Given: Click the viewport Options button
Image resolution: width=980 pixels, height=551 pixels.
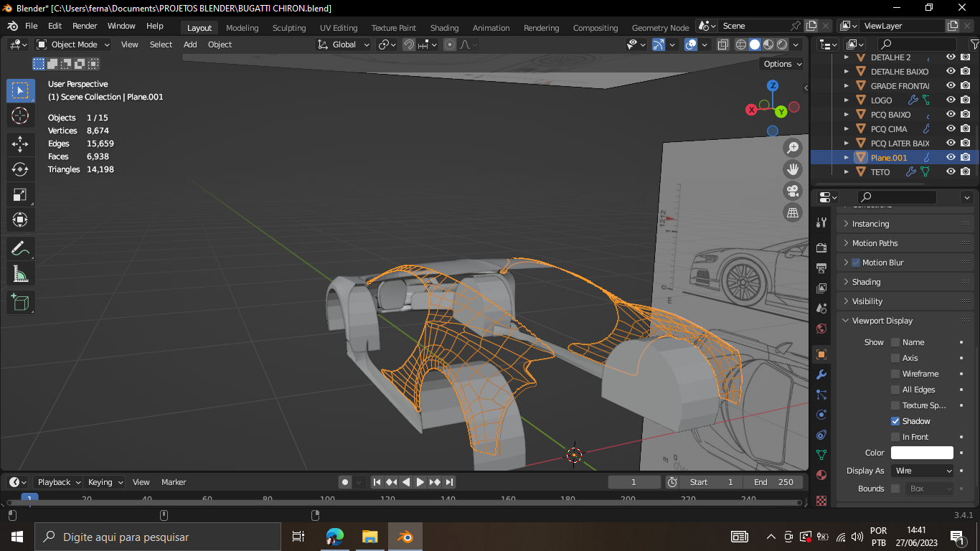Looking at the screenshot, I should (781, 64).
